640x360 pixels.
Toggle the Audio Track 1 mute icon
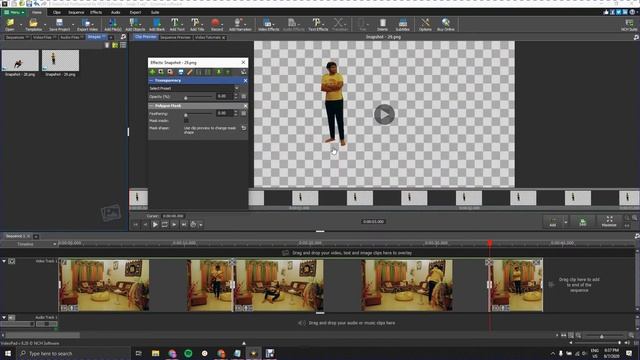(12, 318)
